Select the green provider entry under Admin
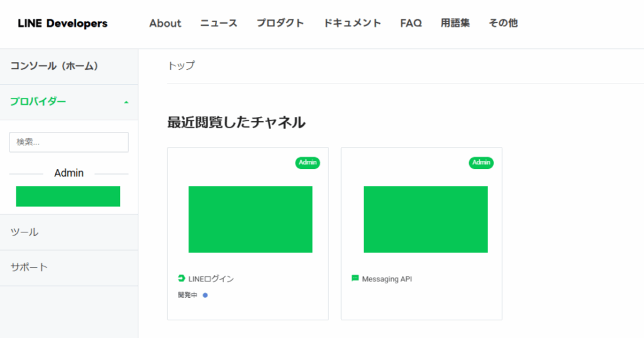Viewport: 644px width, 338px height. tap(68, 197)
